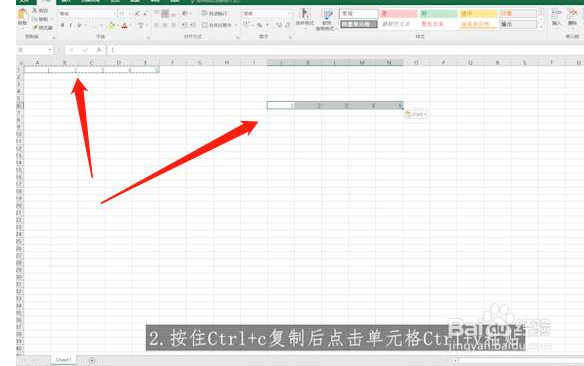Open Conditional Formatting menu
Viewport: 584px width, 366px height.
305,17
